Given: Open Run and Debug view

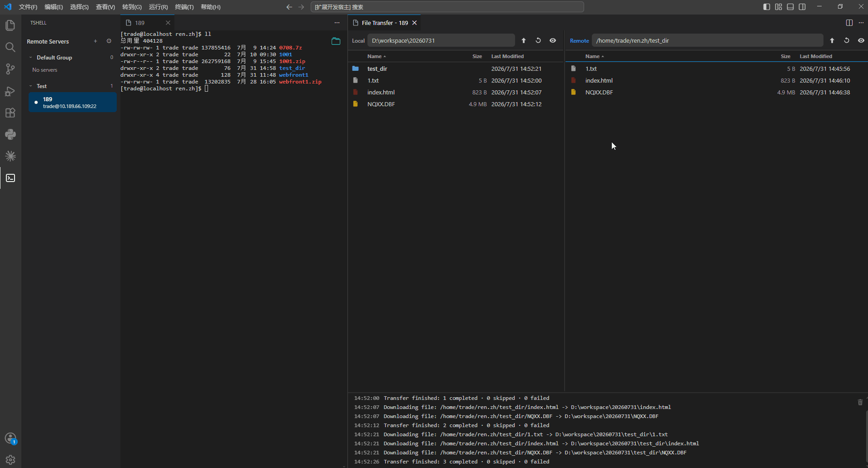Looking at the screenshot, I should 10,91.
